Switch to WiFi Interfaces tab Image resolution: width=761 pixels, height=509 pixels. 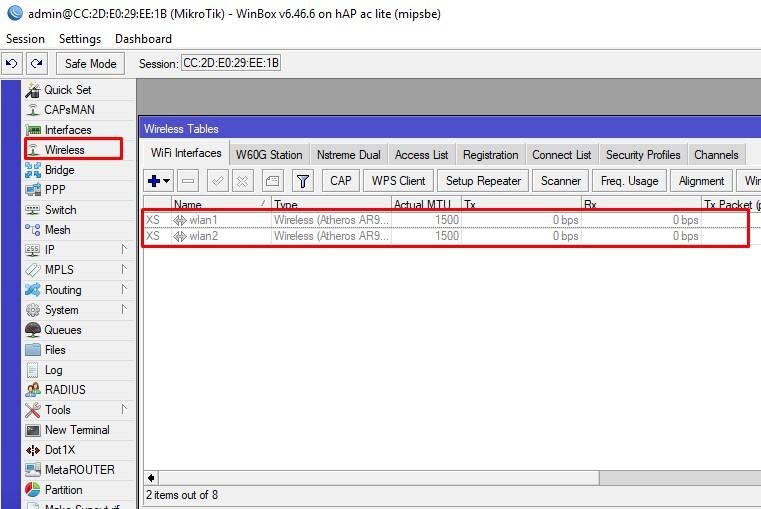coord(186,153)
